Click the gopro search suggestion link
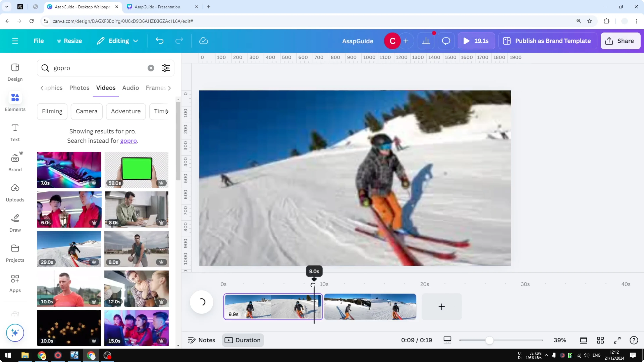 (x=128, y=141)
